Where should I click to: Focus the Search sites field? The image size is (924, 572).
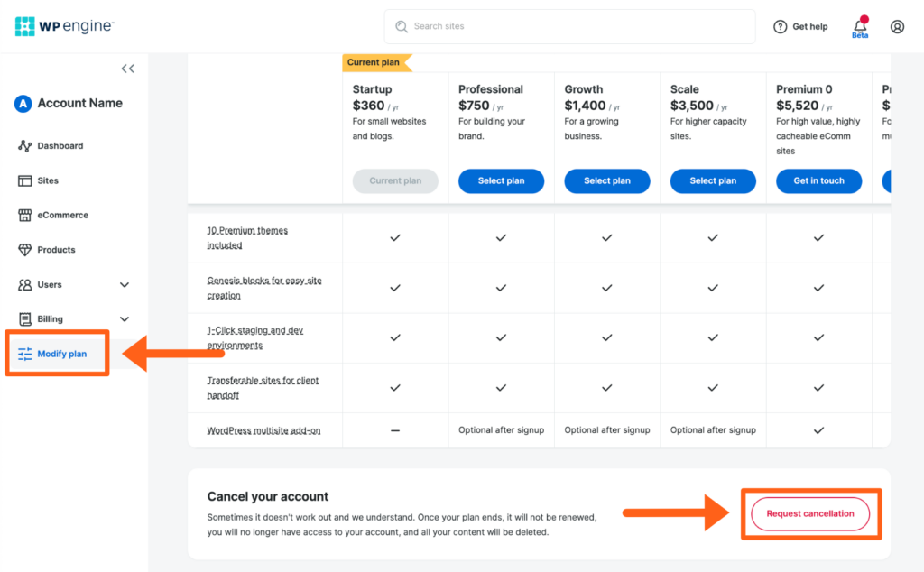point(577,27)
